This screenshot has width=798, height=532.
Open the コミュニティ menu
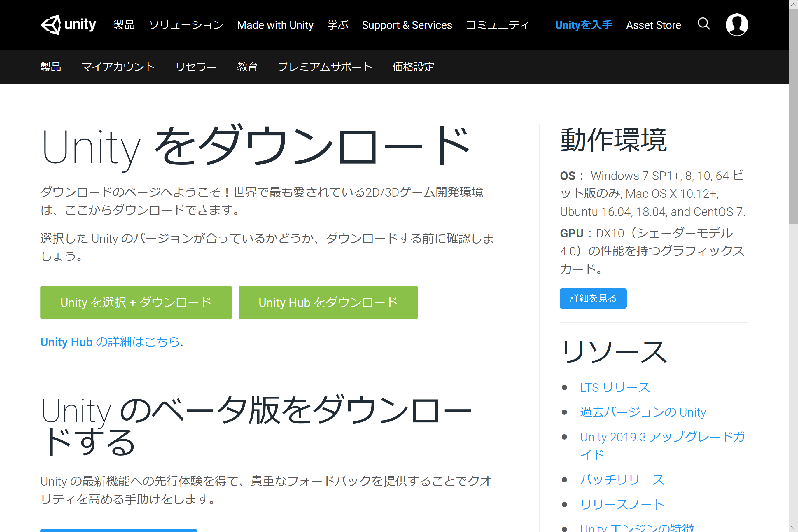pos(497,25)
